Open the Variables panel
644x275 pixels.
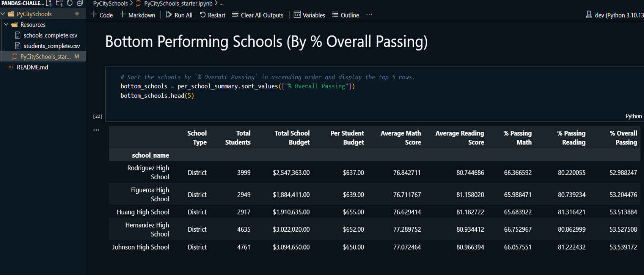(x=309, y=15)
